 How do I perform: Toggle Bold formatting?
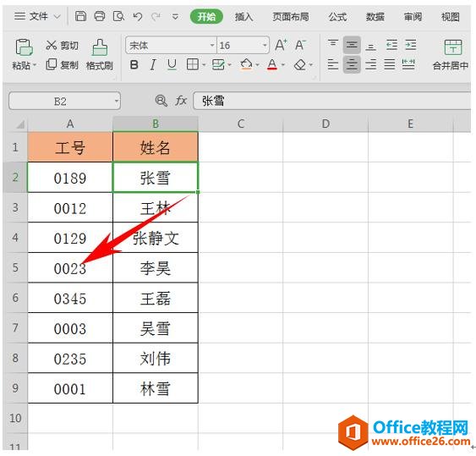coord(134,64)
